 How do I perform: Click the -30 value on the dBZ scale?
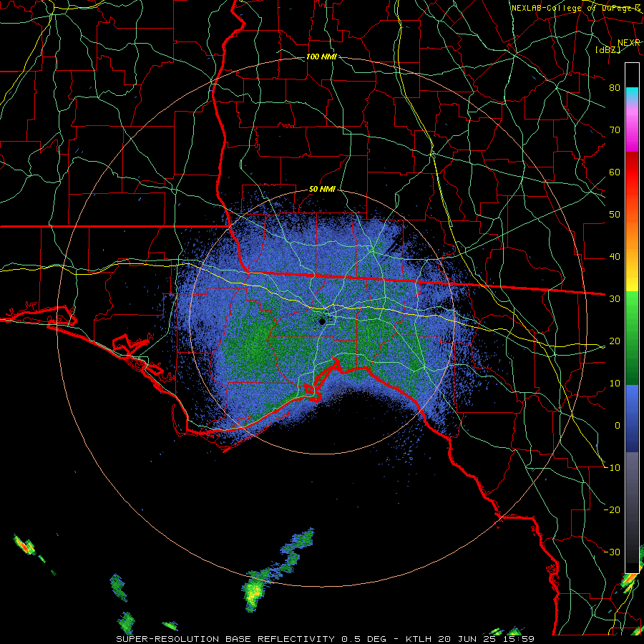(613, 552)
